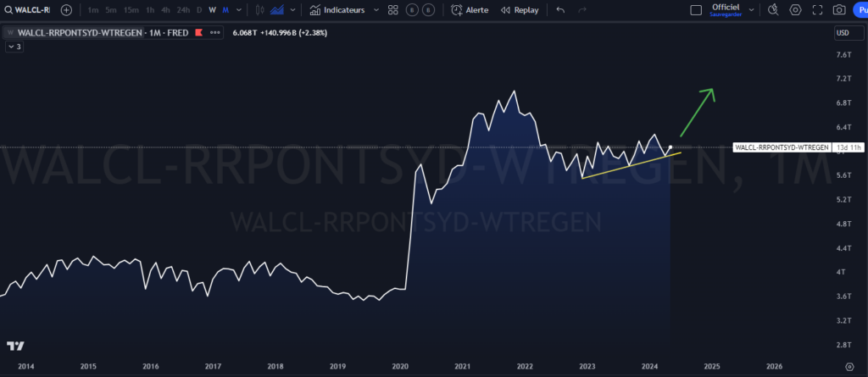This screenshot has height=377, width=868.
Task: Select the 4h timeframe
Action: tap(165, 10)
